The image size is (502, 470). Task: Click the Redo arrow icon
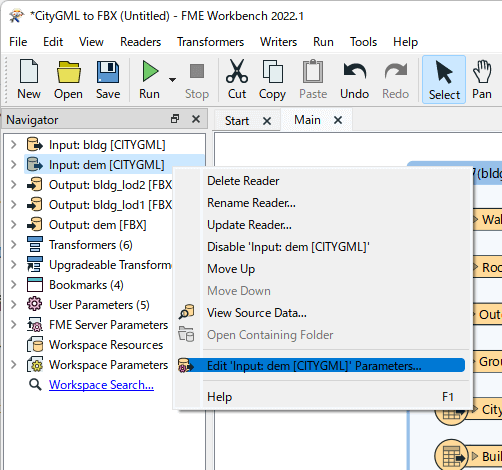pyautogui.click(x=396, y=71)
